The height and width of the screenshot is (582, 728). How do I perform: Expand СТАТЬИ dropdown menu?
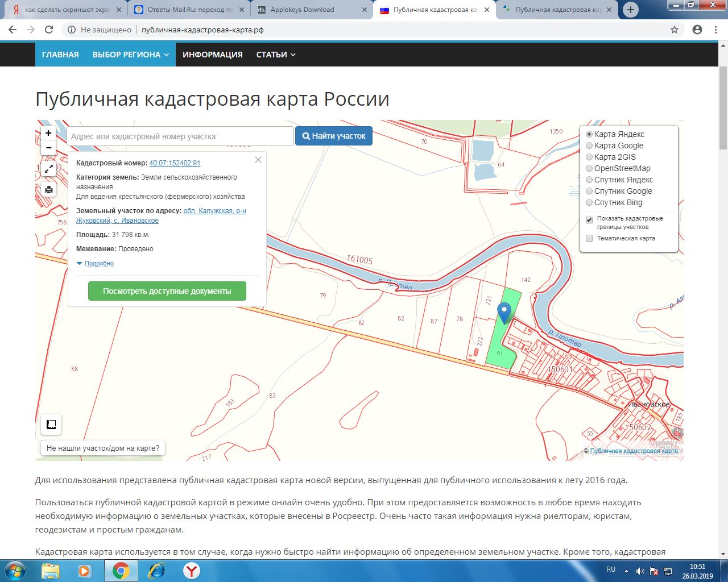coord(276,55)
